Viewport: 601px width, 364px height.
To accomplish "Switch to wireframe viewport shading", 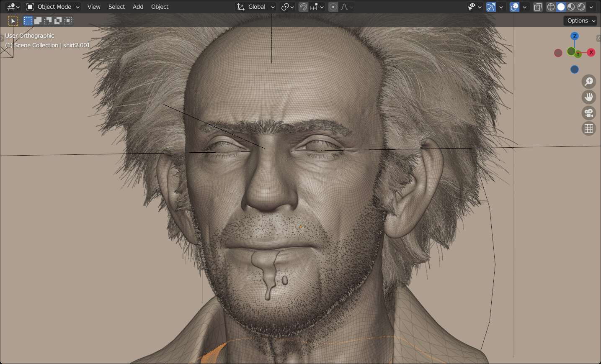I will click(551, 7).
